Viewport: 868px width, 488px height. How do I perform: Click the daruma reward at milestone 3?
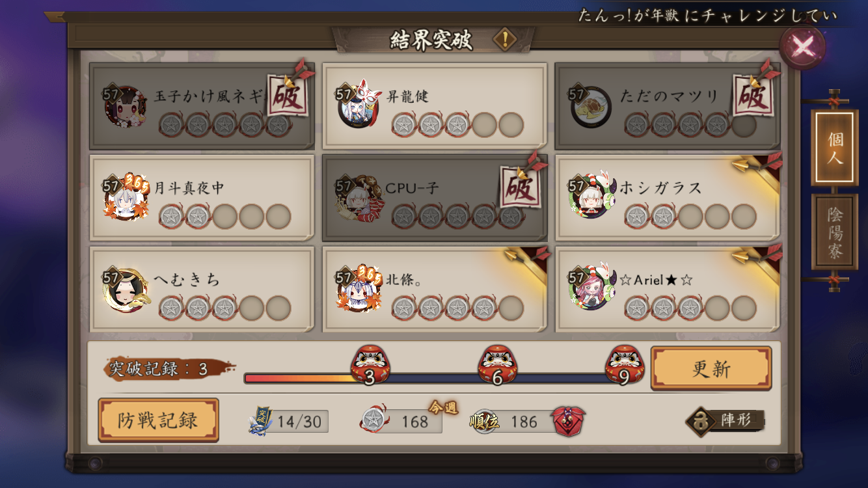[370, 366]
